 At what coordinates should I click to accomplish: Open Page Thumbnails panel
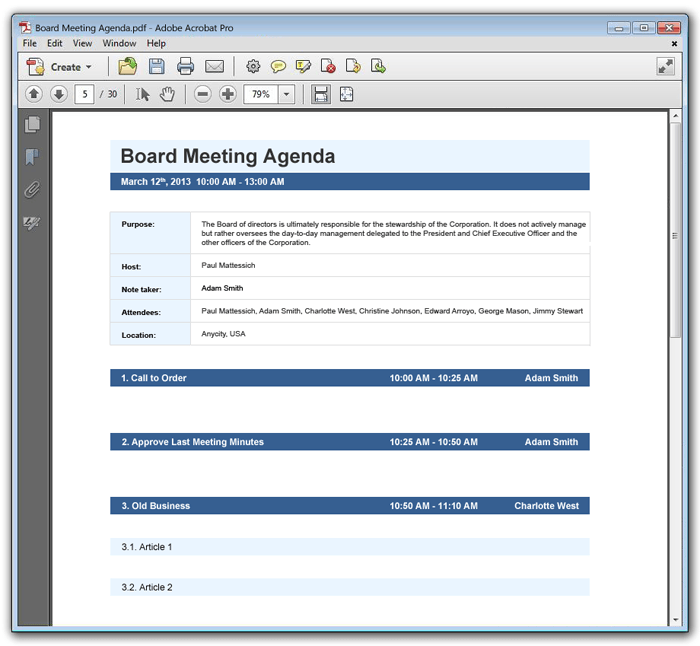[x=32, y=124]
